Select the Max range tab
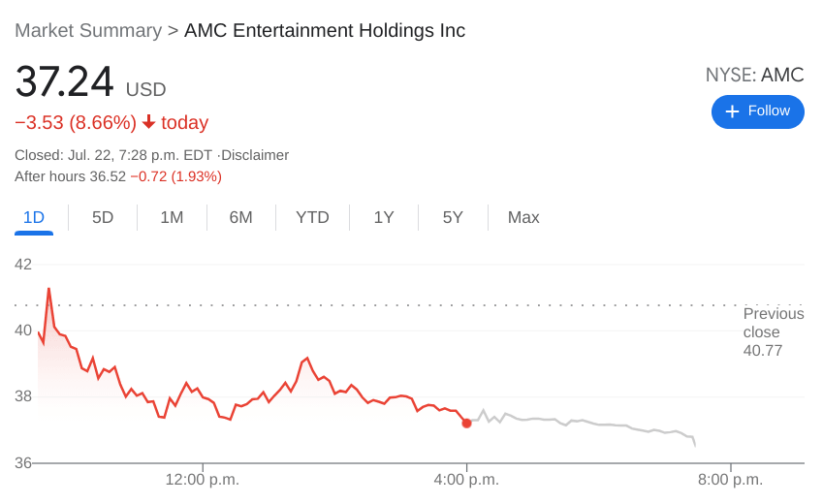Viewport: 823px width, 504px height. (523, 217)
